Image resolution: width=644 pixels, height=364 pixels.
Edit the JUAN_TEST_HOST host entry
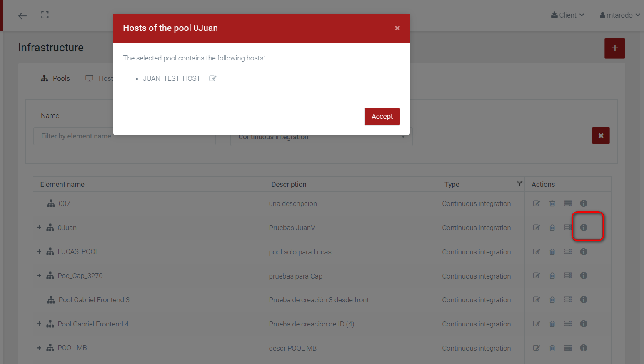coord(212,78)
